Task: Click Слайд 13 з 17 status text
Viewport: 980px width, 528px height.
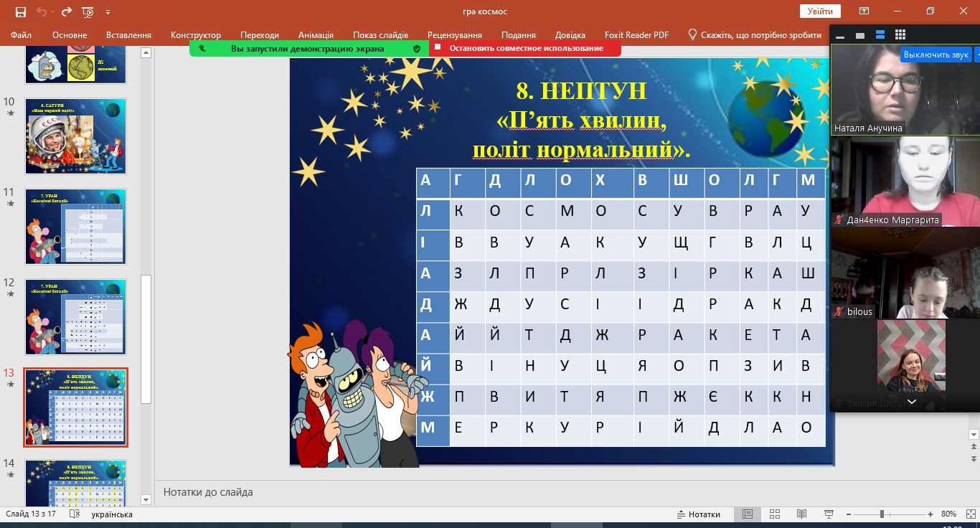Action: pos(31,514)
